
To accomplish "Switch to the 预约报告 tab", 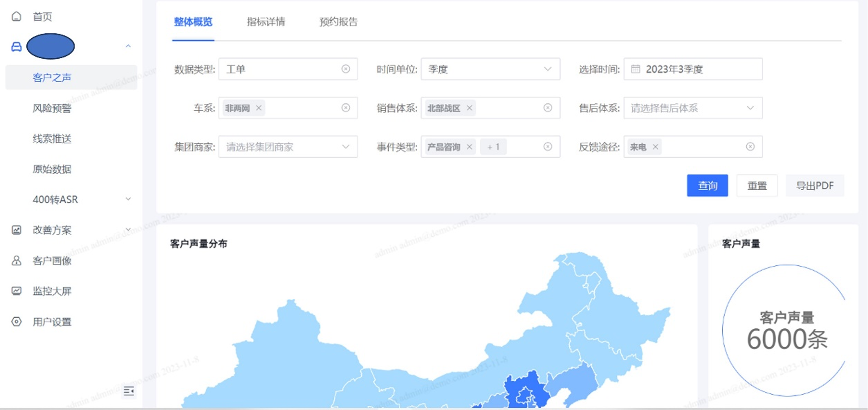I will click(339, 22).
